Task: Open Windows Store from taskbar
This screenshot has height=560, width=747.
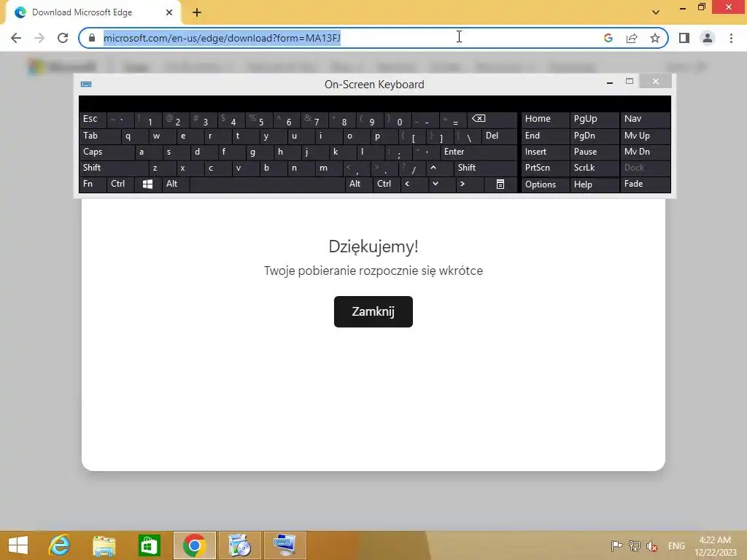Action: 149,545
